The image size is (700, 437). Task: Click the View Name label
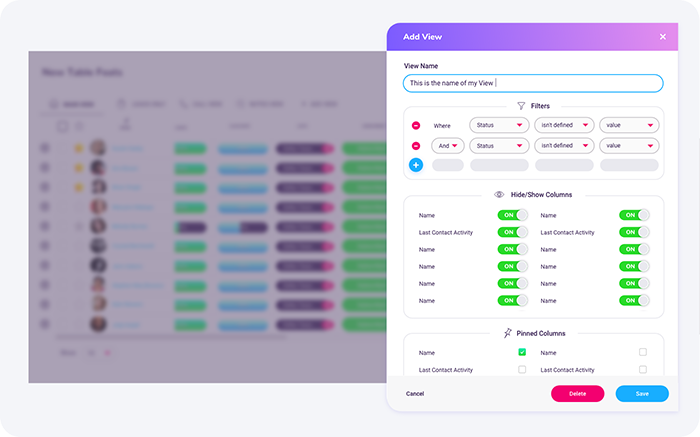(421, 66)
